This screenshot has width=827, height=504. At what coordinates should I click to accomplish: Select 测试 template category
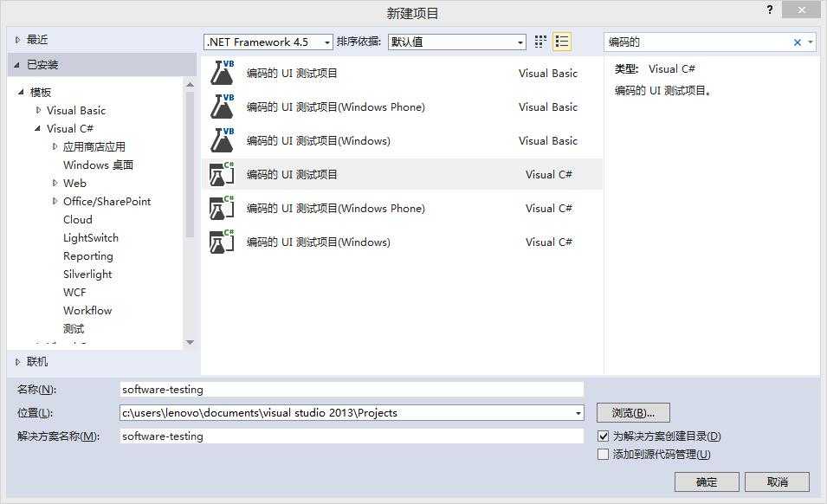(x=74, y=328)
